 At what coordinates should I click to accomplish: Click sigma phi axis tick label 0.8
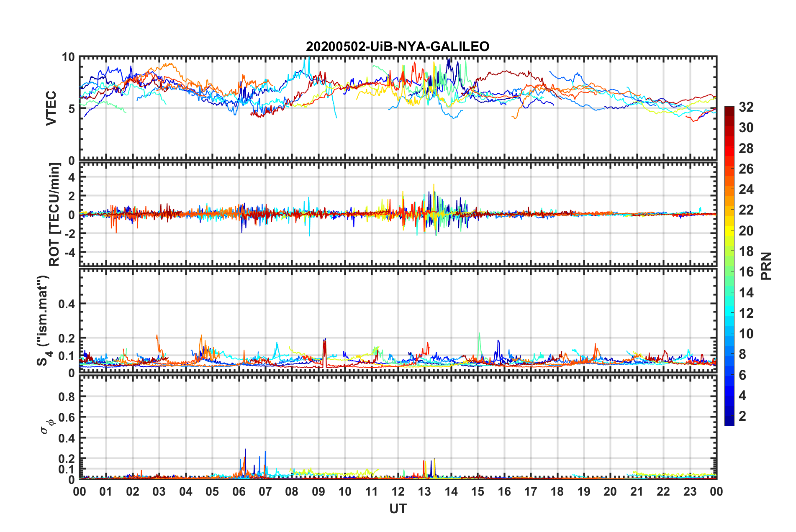(x=67, y=396)
